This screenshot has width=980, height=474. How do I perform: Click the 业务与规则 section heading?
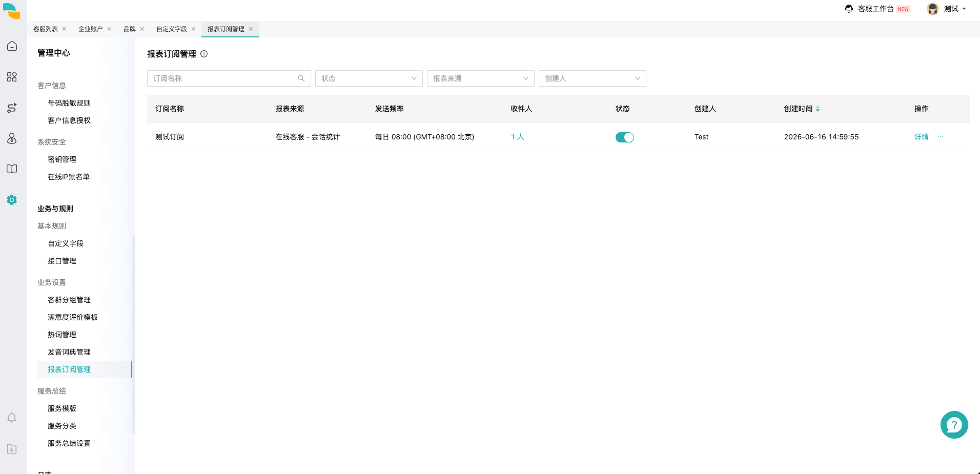[55, 209]
